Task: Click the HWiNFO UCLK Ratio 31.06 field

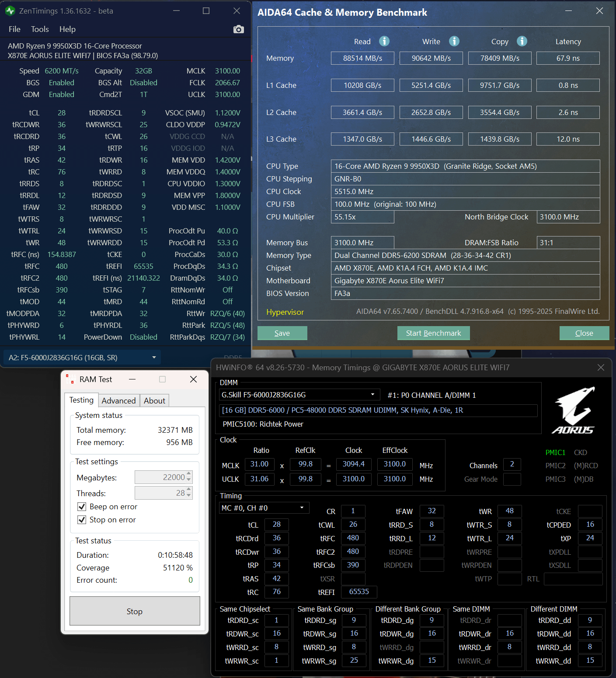Action: [260, 479]
